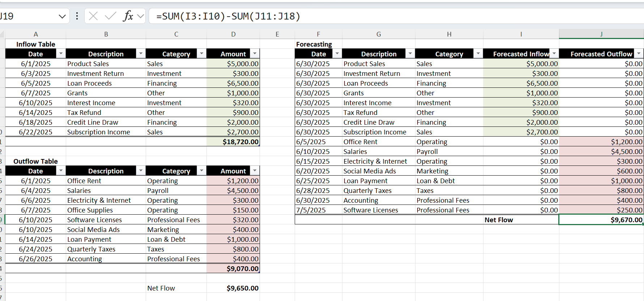Screen dimensions: 644x301
Task: Expand dropdown next to fx icon
Action: pyautogui.click(x=141, y=16)
